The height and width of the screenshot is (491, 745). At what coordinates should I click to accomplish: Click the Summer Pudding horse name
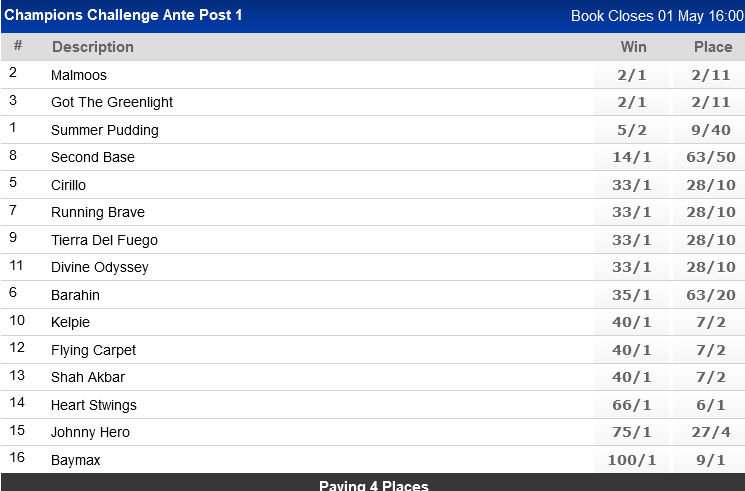[105, 130]
